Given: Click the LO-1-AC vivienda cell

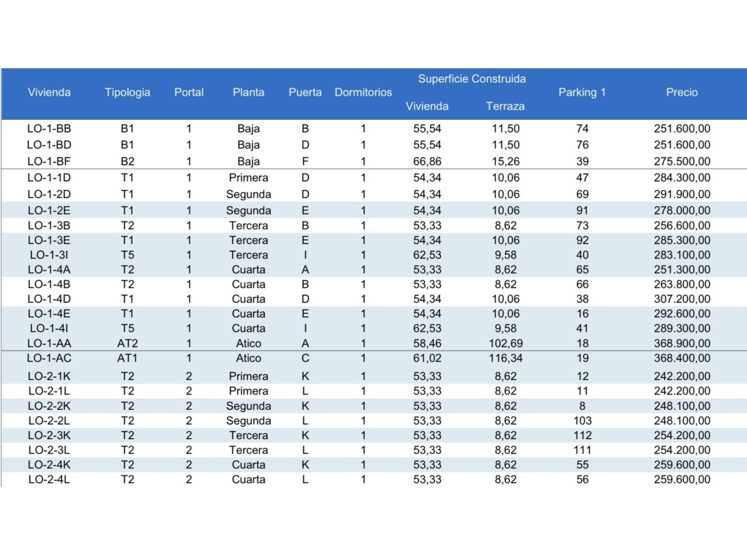Looking at the screenshot, I should coord(49,358).
